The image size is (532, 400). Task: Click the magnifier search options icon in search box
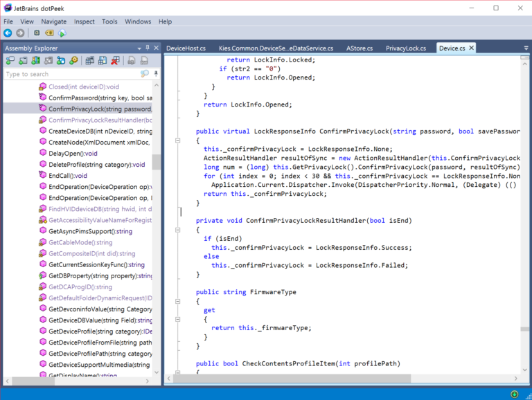point(144,74)
